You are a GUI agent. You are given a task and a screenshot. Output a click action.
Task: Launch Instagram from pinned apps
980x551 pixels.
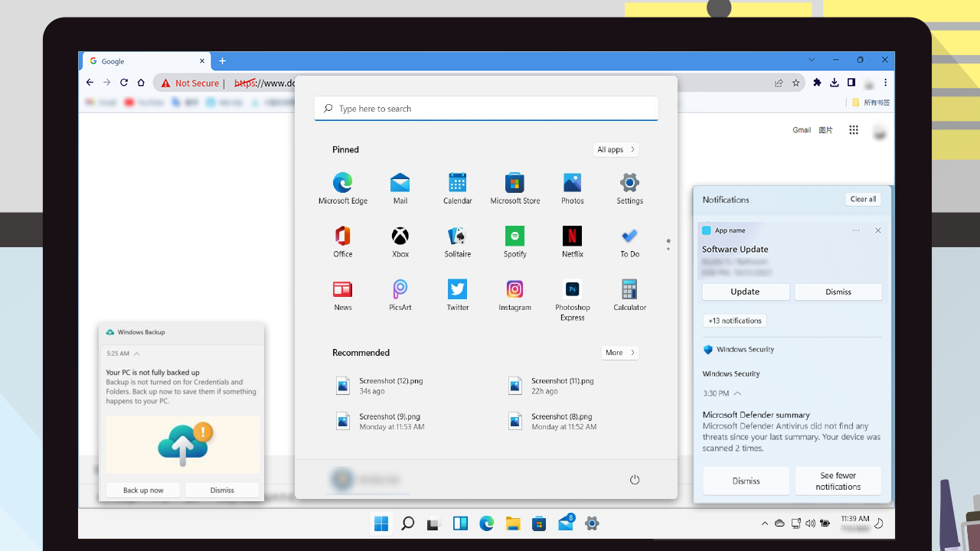514,295
